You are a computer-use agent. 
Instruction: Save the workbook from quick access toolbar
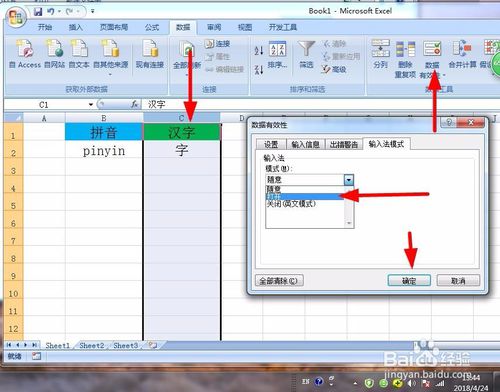pos(38,12)
